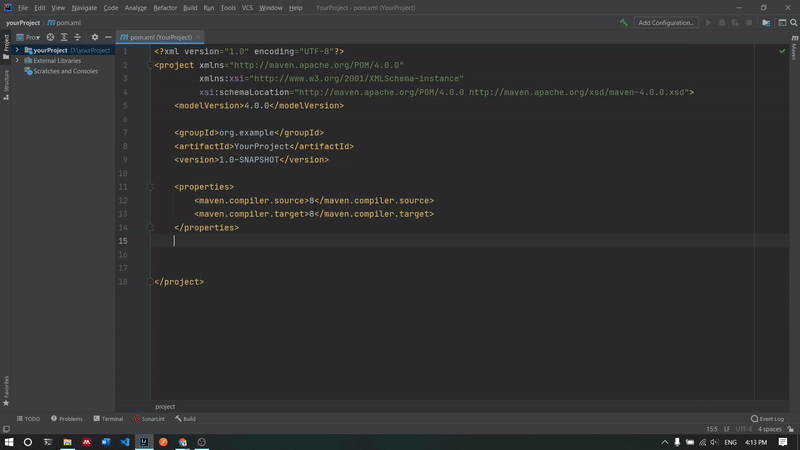This screenshot has height=450, width=800.
Task: Toggle the Favorites tool window side tab
Action: (x=6, y=391)
